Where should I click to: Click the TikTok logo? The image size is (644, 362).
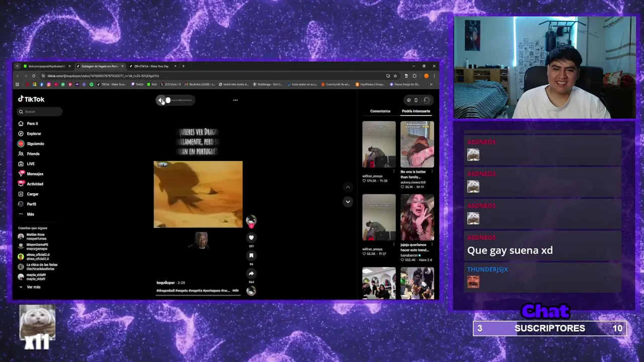[31, 99]
